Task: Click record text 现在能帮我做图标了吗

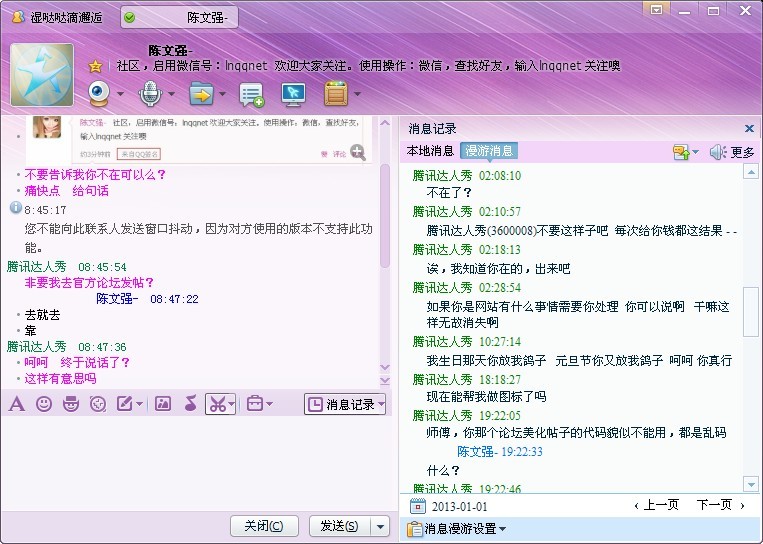Action: click(486, 397)
